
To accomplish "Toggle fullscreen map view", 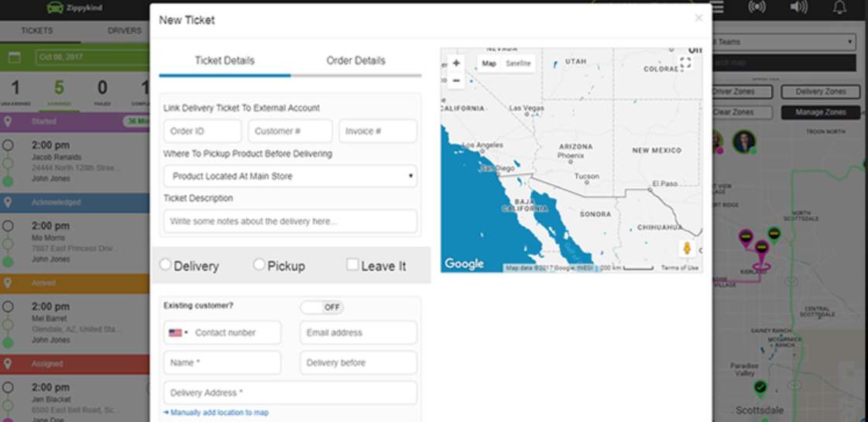I will (685, 63).
